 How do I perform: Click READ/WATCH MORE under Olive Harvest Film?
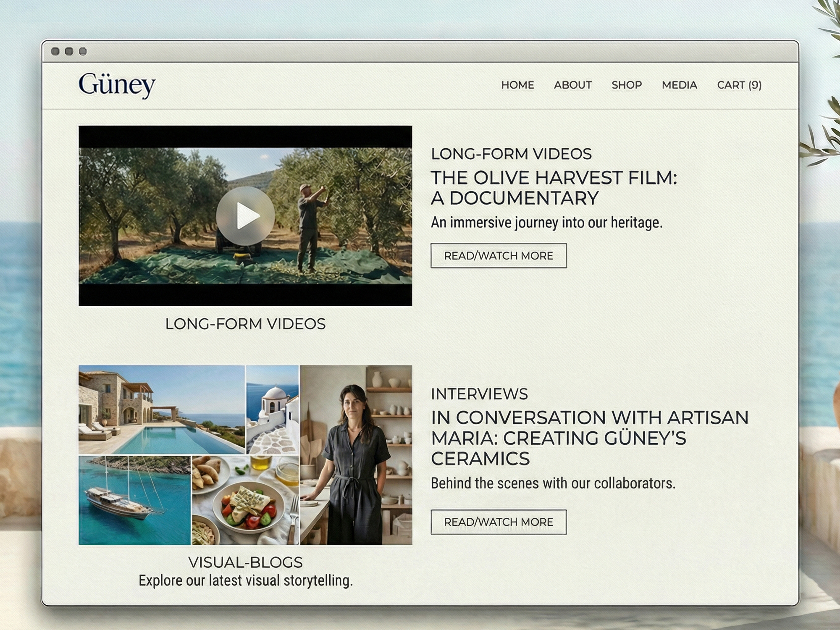pos(499,256)
